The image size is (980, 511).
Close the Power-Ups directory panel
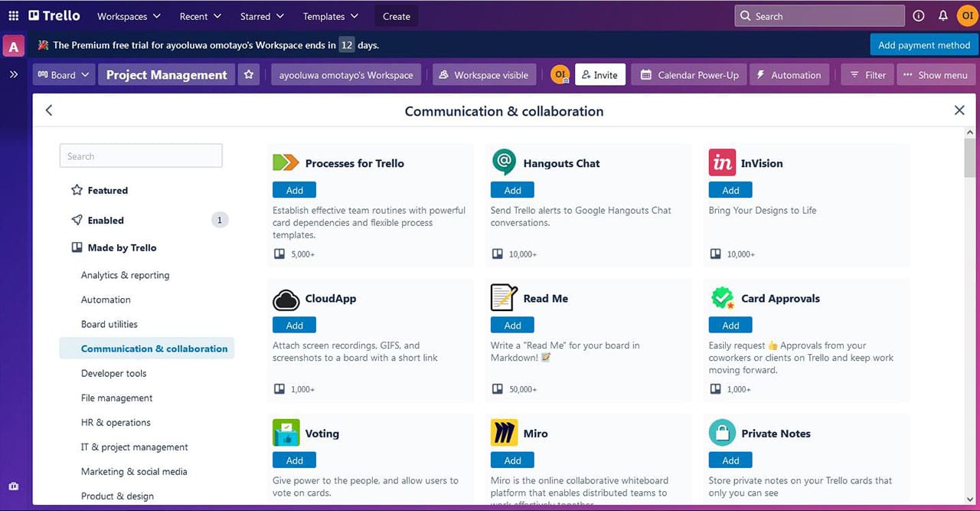[x=959, y=110]
